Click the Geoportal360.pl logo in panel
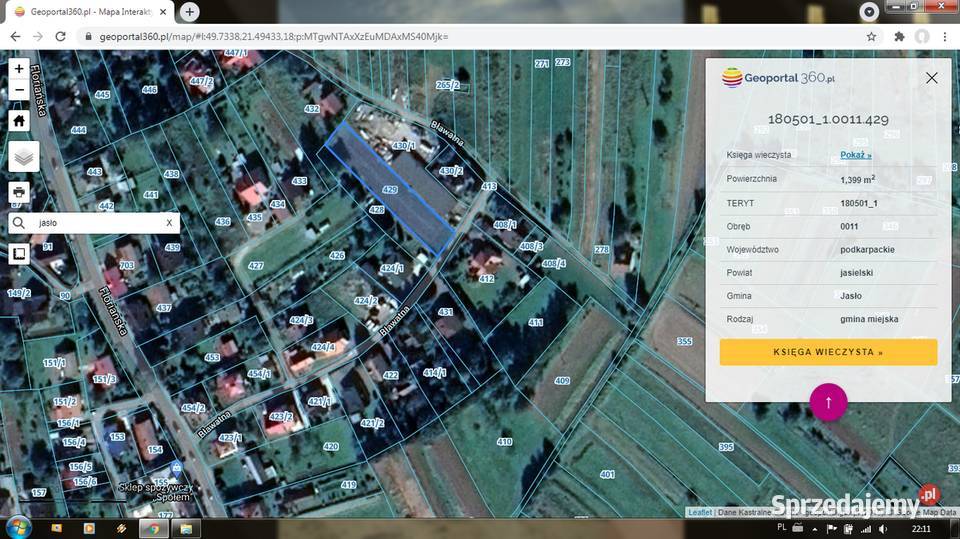Image resolution: width=960 pixels, height=539 pixels. pos(779,78)
